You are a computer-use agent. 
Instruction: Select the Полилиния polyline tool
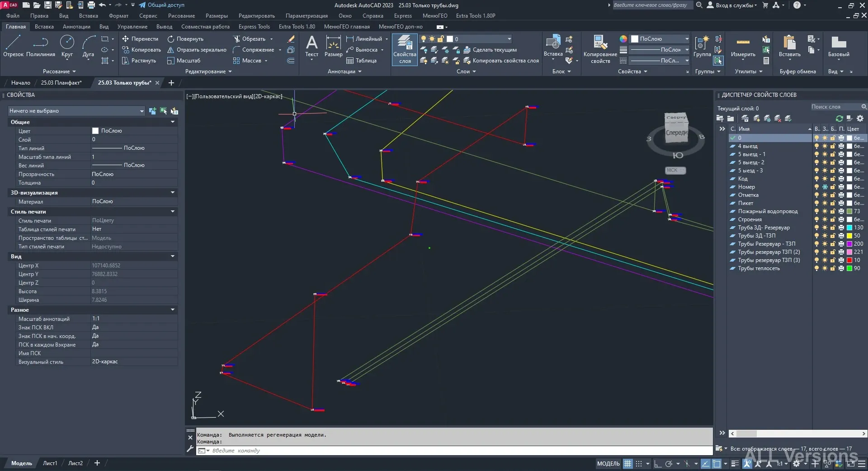(41, 46)
